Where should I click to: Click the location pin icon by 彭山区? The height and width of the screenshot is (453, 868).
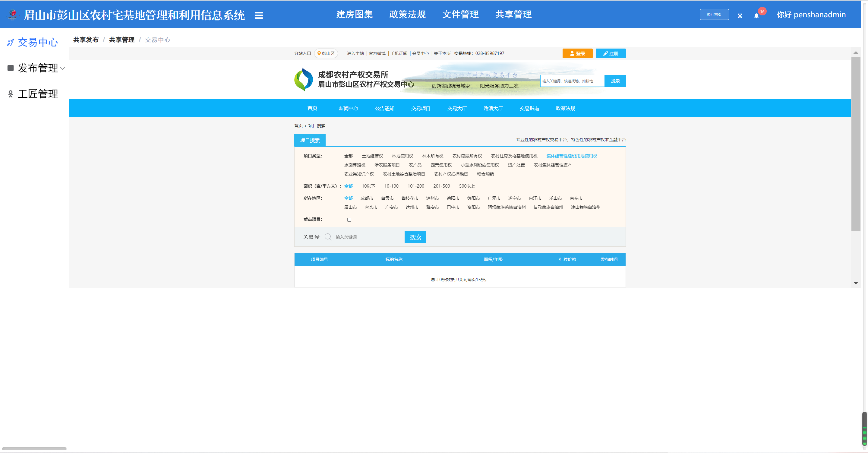[319, 53]
